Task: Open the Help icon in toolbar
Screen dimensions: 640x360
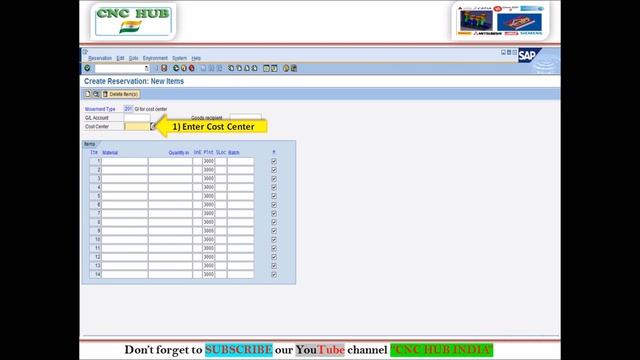Action: (286, 68)
